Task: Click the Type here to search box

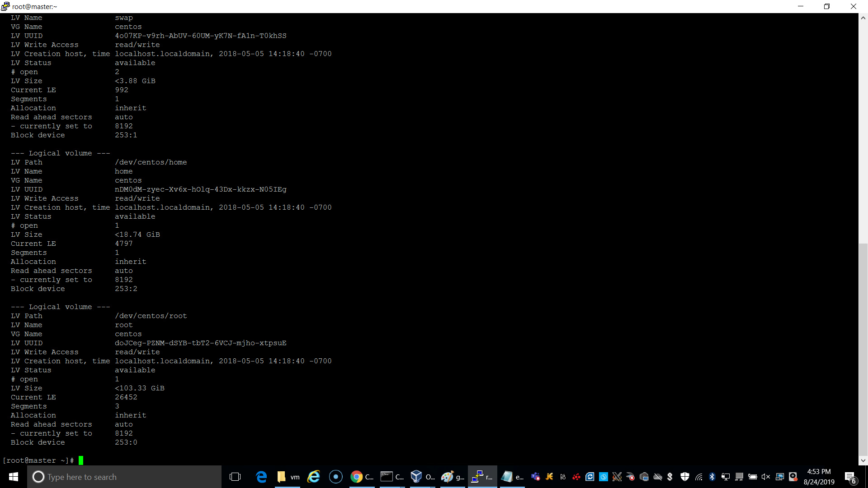Action: [x=124, y=477]
